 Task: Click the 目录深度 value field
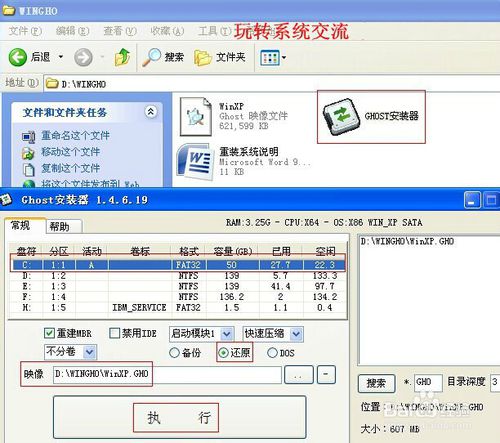495,382
